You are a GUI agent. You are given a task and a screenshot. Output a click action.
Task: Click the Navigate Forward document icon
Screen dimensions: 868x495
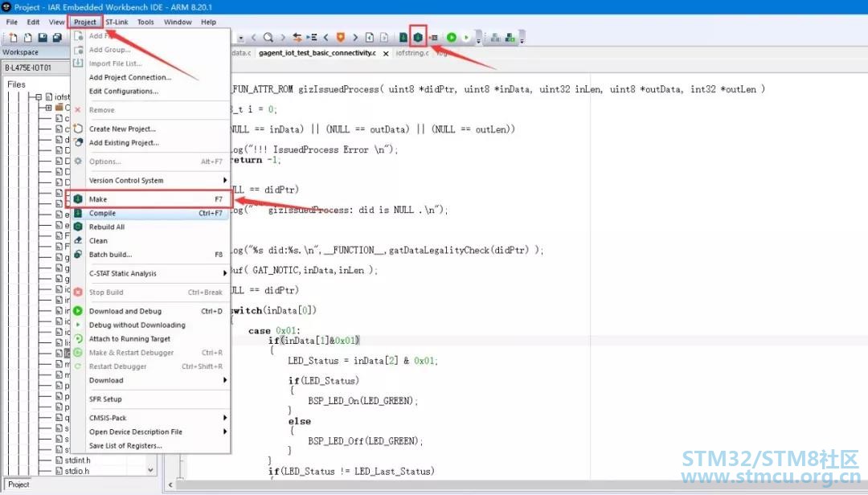point(383,38)
